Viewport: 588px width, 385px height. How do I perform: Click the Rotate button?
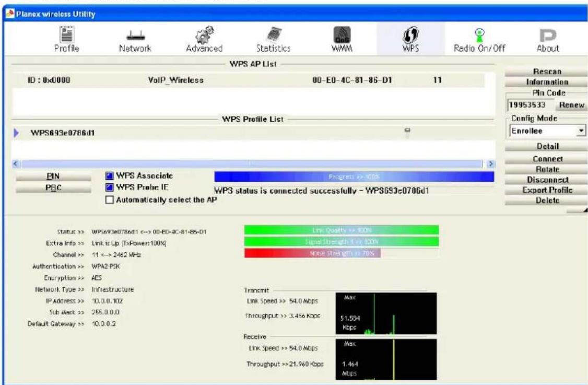click(547, 169)
